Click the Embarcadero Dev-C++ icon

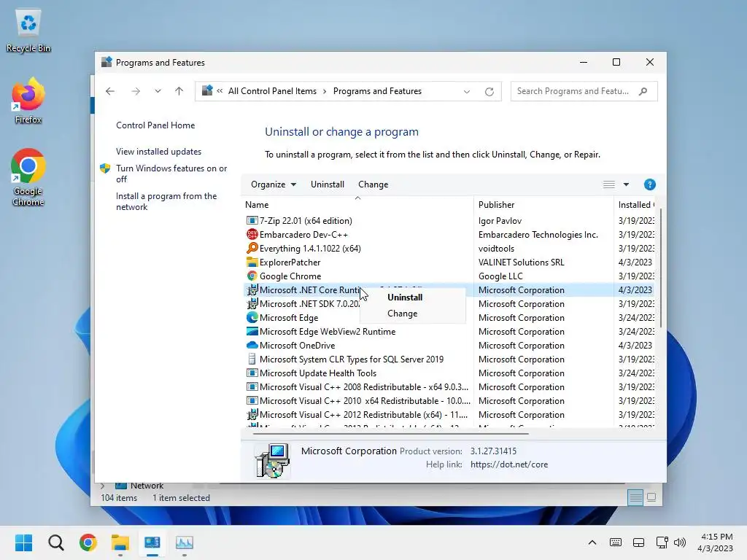coord(252,234)
